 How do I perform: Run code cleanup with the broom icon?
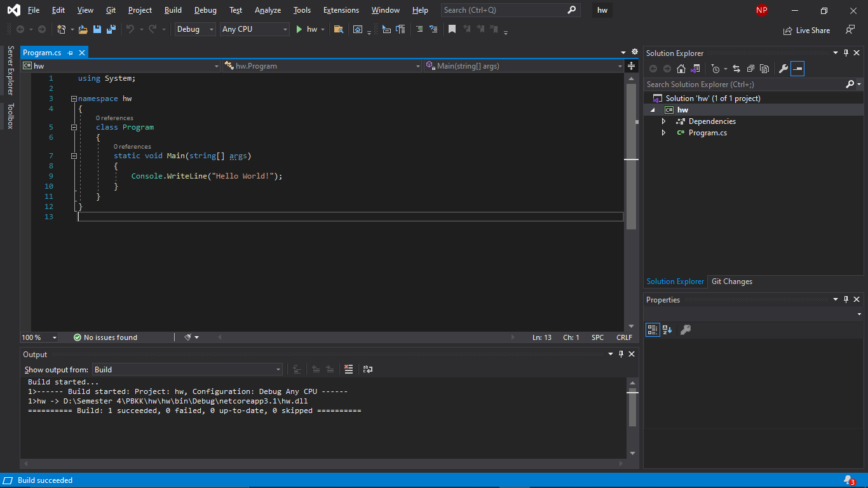pos(188,337)
